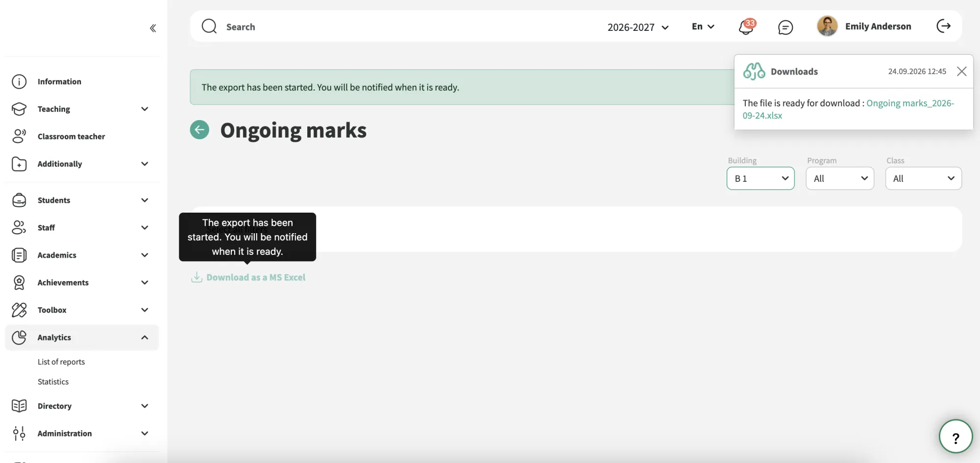Open the Program dropdown
This screenshot has width=980, height=463.
(840, 178)
